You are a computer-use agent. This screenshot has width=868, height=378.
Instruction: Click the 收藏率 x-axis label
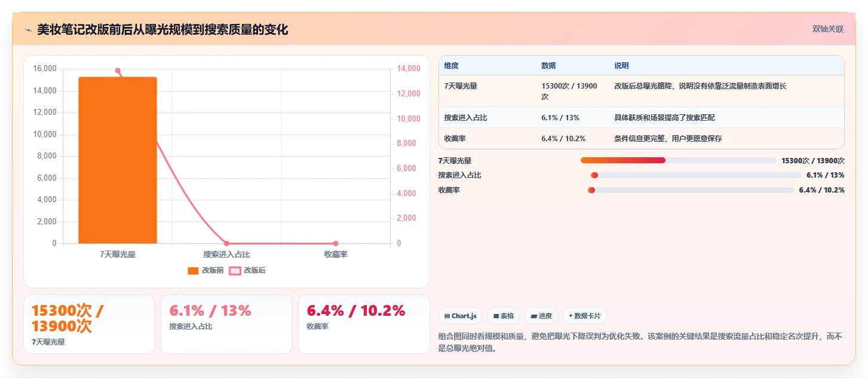[x=336, y=254]
